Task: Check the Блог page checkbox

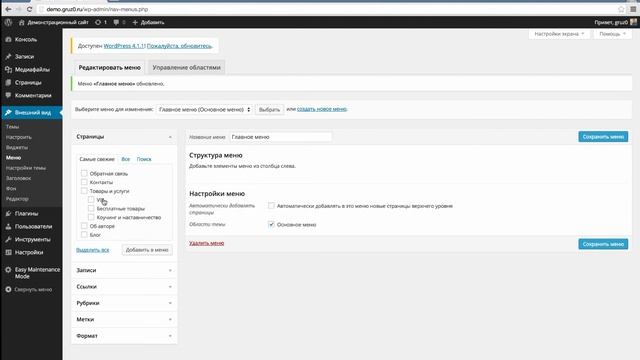Action: click(84, 235)
